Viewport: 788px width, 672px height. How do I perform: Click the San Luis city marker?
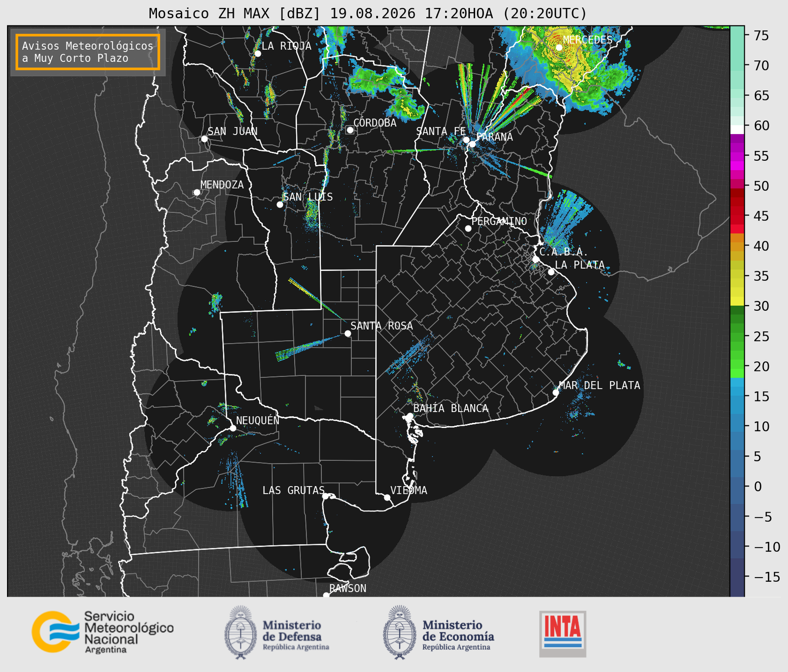coord(280,204)
